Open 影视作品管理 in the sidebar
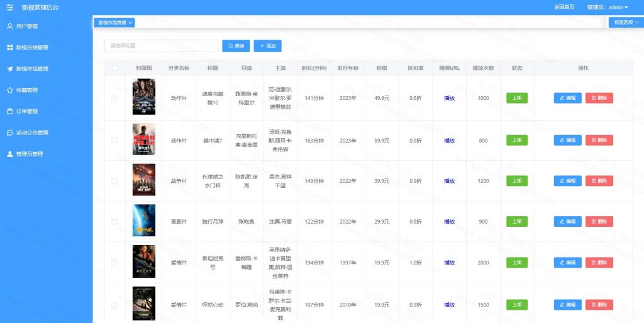This screenshot has height=323, width=644. pos(47,69)
